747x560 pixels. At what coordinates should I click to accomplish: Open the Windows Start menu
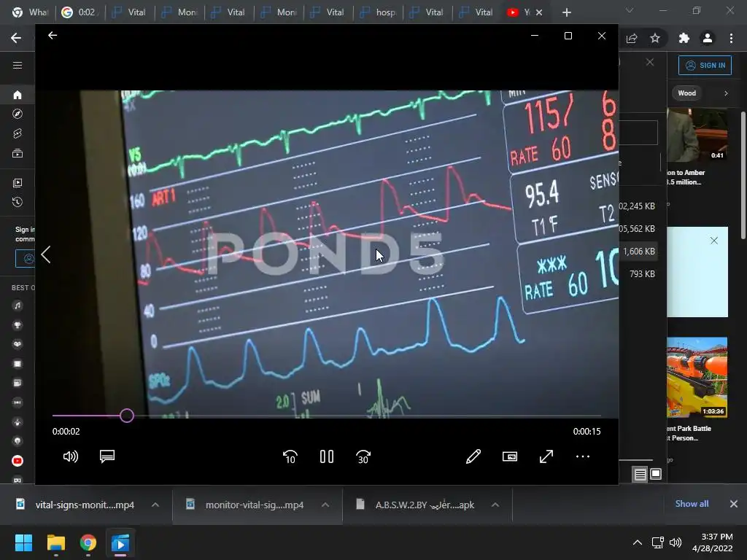[24, 542]
